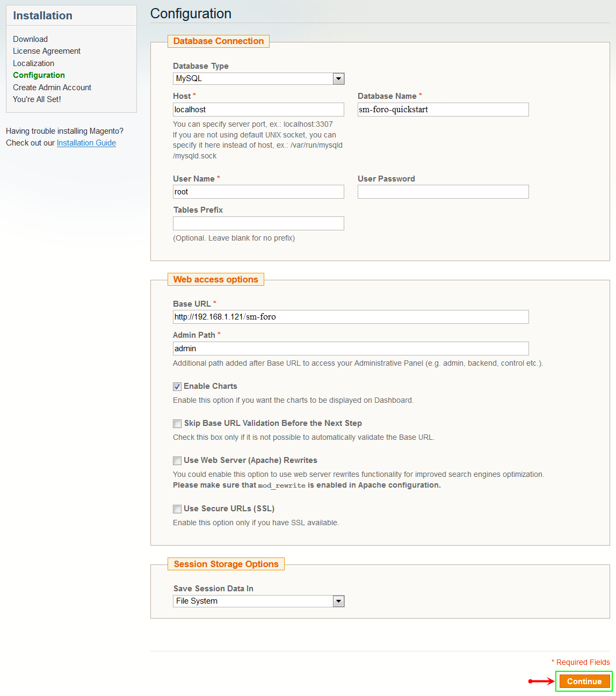
Task: Focus the User Name text box
Action: pos(258,192)
